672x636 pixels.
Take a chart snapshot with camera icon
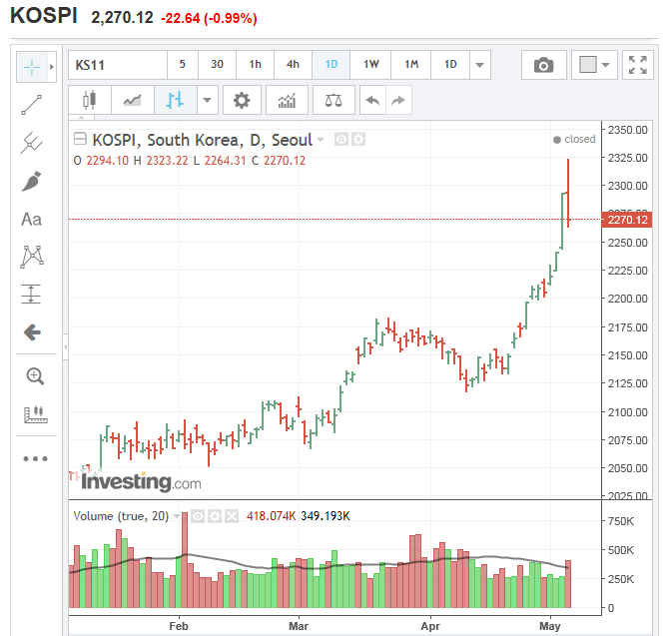coord(544,65)
